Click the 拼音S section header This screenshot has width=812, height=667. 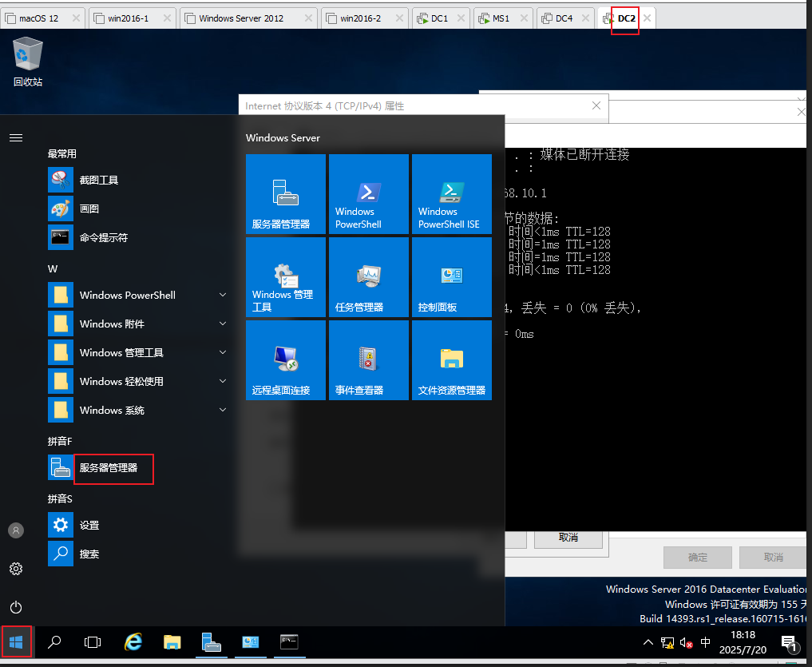click(60, 498)
